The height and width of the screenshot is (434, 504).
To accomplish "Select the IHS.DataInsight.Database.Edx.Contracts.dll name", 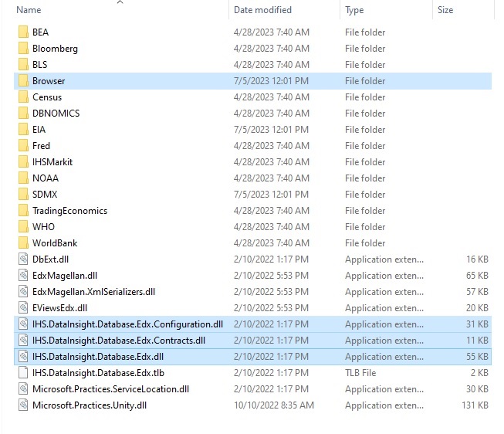I will [119, 341].
